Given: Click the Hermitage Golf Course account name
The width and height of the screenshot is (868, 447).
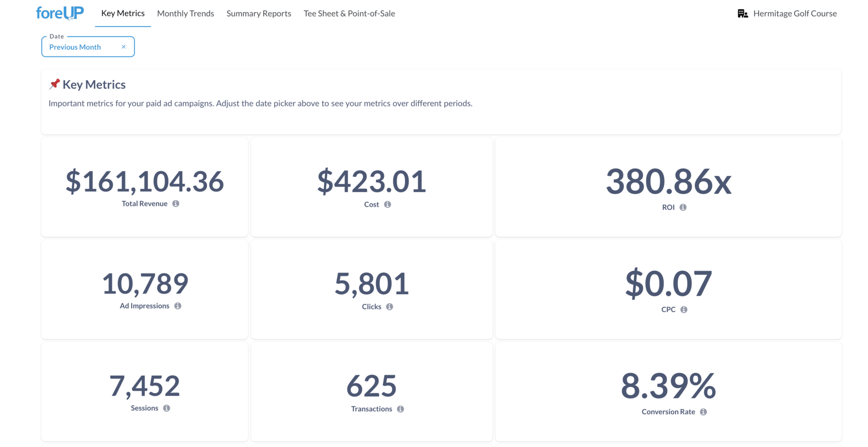Looking at the screenshot, I should (x=795, y=14).
